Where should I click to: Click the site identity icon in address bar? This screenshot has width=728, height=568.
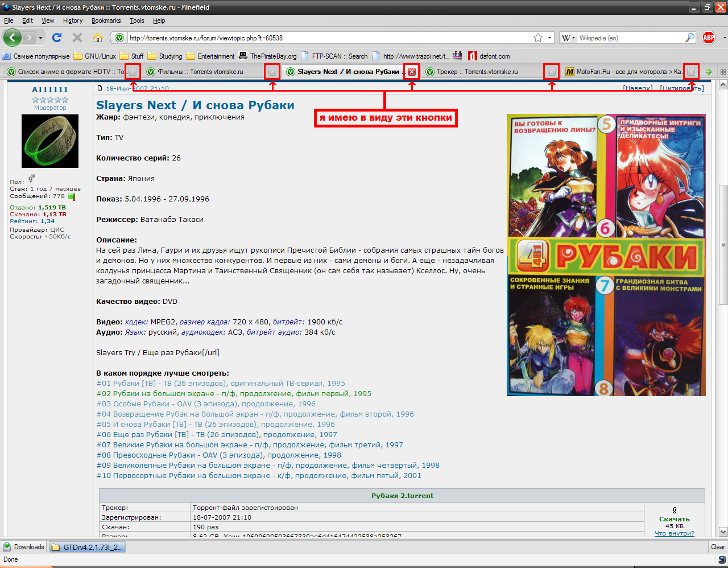coord(119,38)
